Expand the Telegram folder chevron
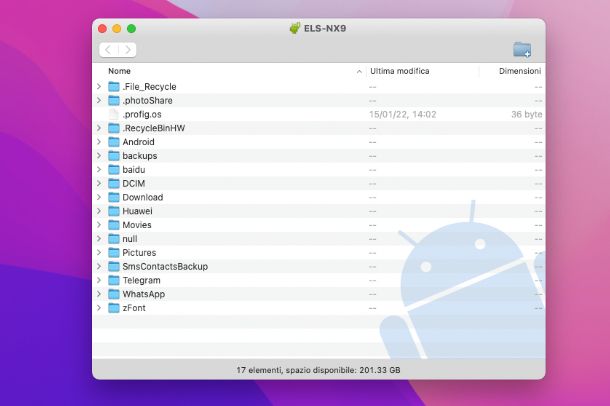 (99, 280)
